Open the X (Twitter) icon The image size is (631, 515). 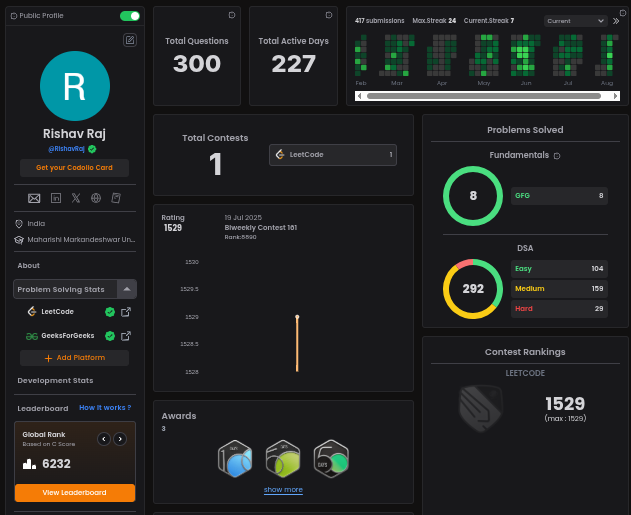(x=76, y=198)
